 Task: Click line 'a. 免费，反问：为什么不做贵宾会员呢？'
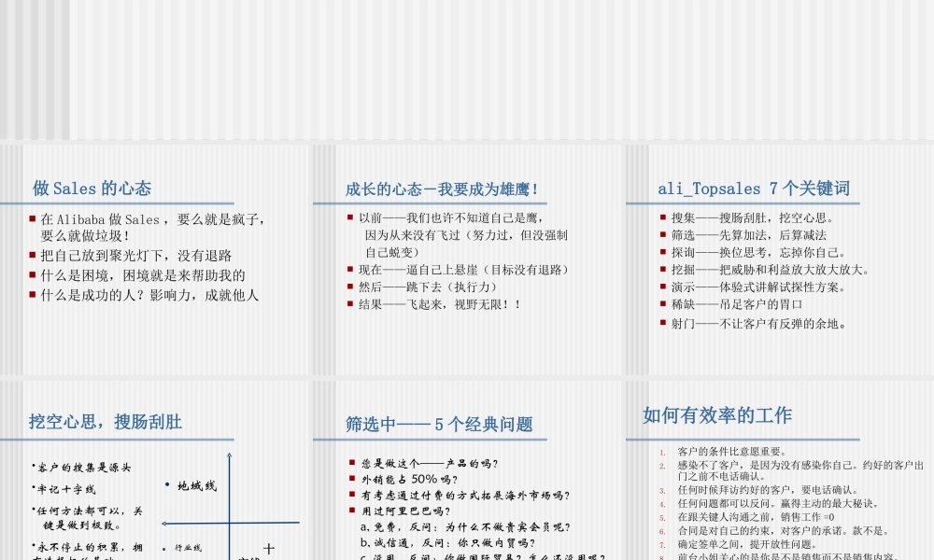click(465, 526)
